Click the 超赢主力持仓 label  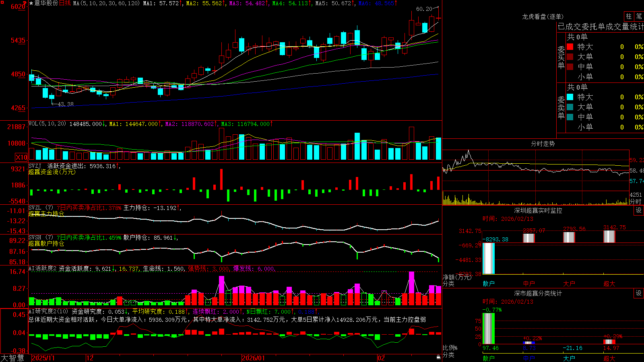[x=46, y=214]
